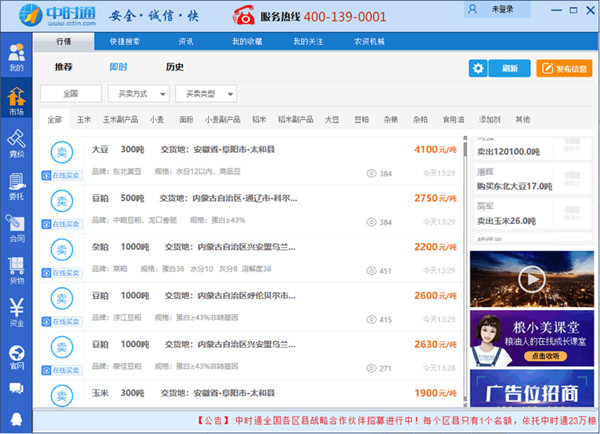The height and width of the screenshot is (434, 600).
Task: Open the 竞价 auction sidebar icon
Action: [x=16, y=143]
